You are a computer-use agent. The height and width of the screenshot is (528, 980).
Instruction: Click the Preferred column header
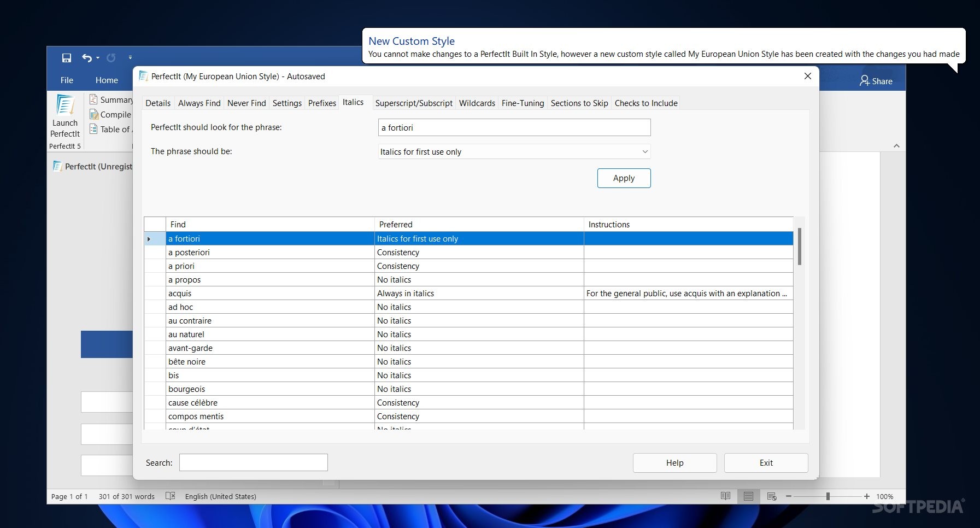tap(479, 224)
